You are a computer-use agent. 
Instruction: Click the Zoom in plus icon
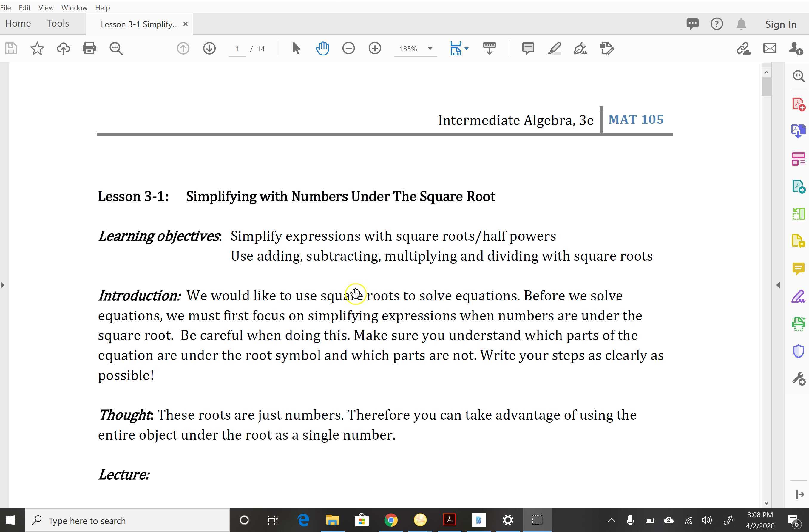375,48
